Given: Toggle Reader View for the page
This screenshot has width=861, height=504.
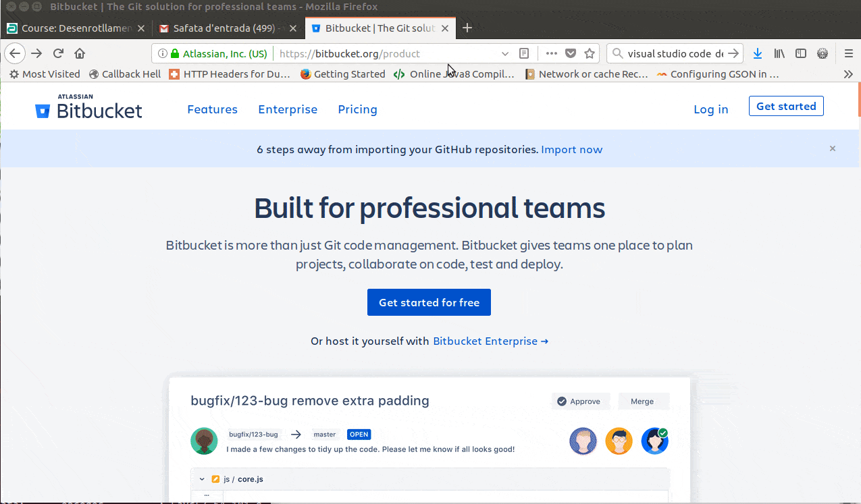Looking at the screenshot, I should pos(523,53).
